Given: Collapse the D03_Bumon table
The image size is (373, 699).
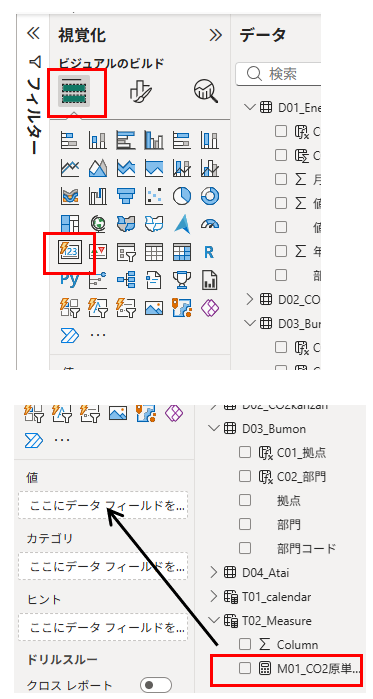Looking at the screenshot, I should tap(215, 428).
